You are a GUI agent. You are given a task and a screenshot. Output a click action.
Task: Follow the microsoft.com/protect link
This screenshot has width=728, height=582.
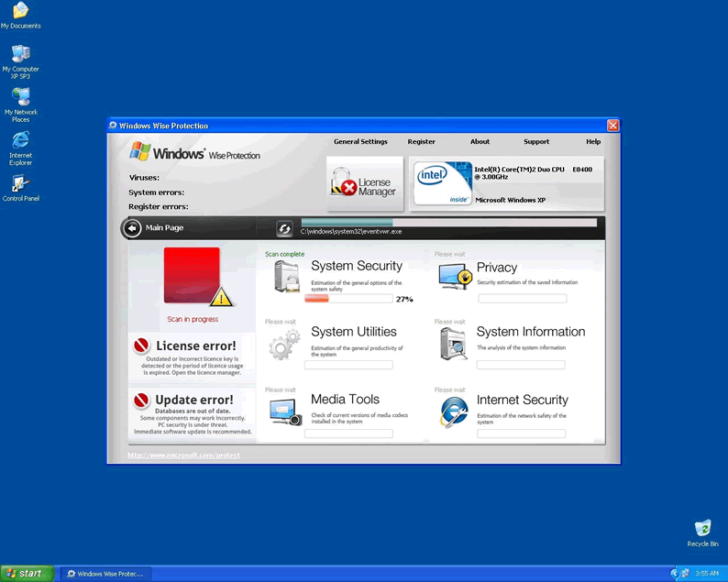coord(183,456)
